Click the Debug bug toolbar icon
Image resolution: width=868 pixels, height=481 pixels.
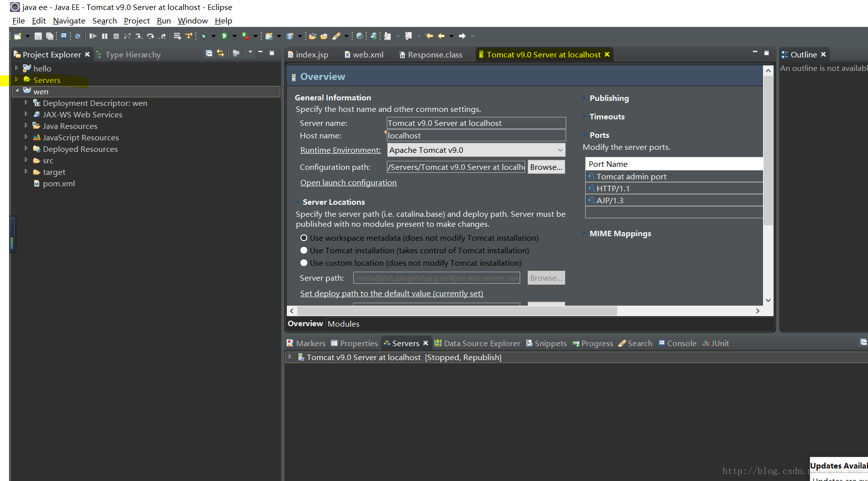(203, 36)
